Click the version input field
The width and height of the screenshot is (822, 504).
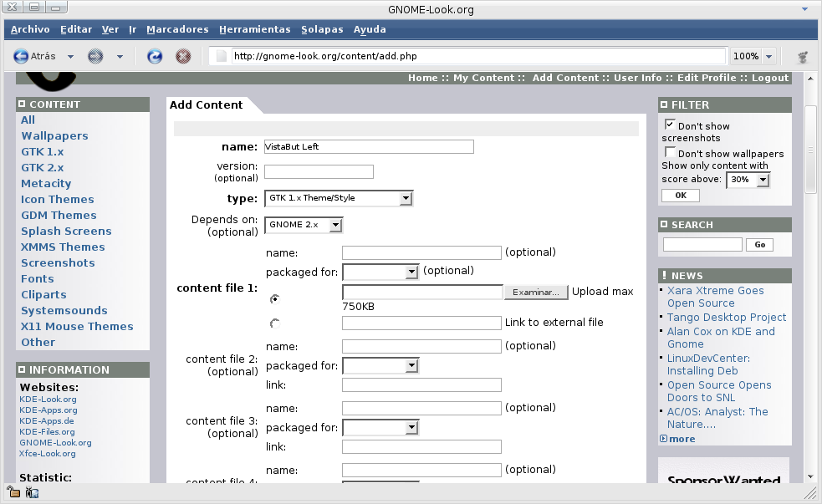[319, 172]
